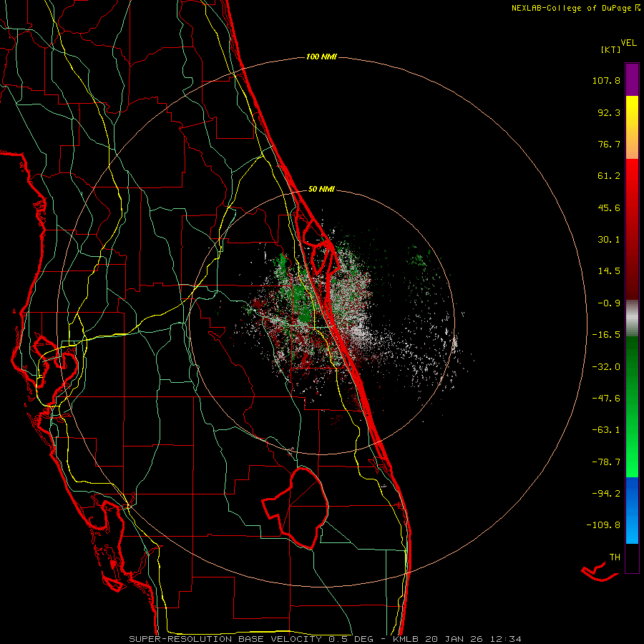Click the 100 NMI range ring label
This screenshot has height=644, width=644.
tap(321, 57)
